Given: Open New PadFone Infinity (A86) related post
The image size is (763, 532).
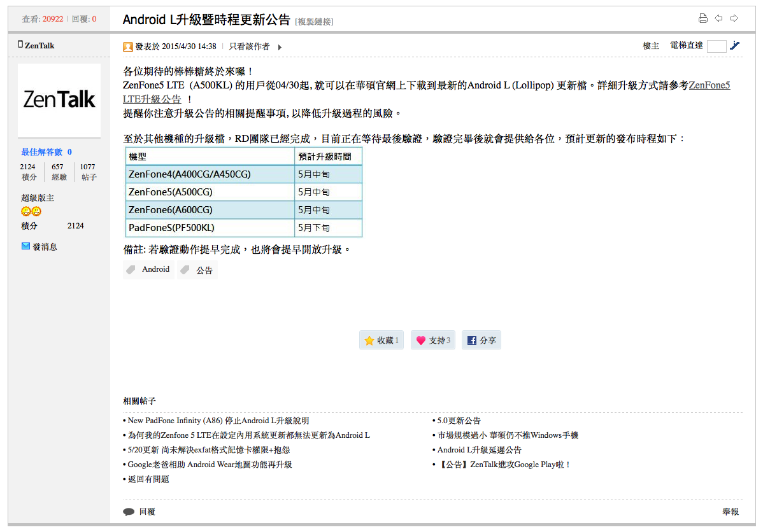Looking at the screenshot, I should click(x=218, y=421).
